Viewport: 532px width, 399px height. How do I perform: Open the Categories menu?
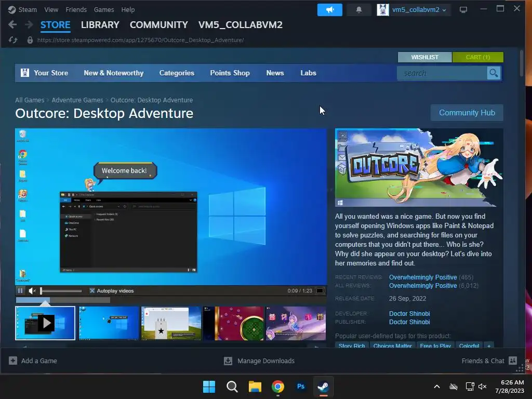click(177, 73)
